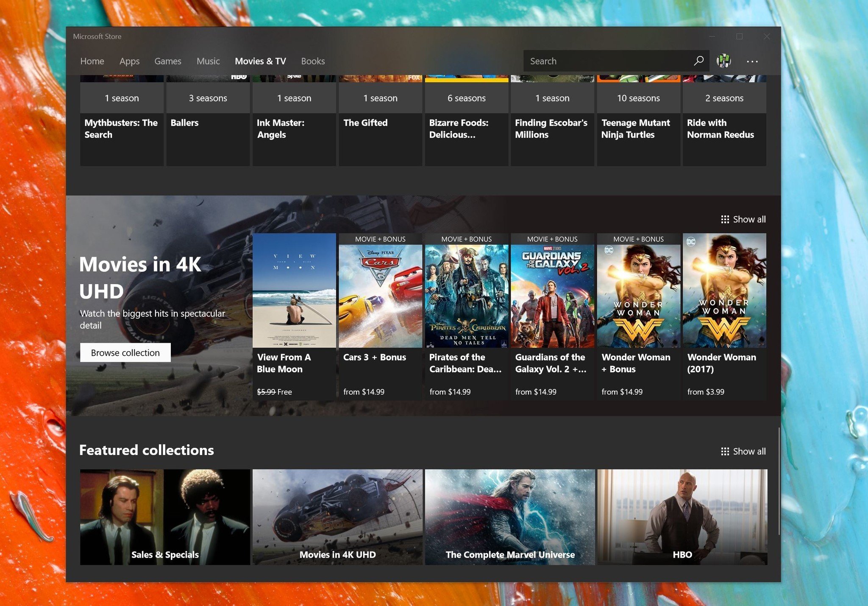Open Ride with Norman Reedus show

click(x=721, y=128)
